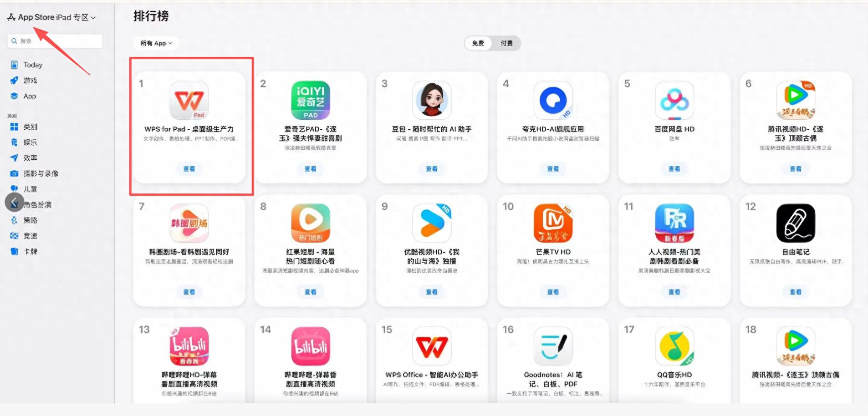Image resolution: width=868 pixels, height=416 pixels.
Task: Open the 芒果TV HD app icon
Action: point(553,223)
